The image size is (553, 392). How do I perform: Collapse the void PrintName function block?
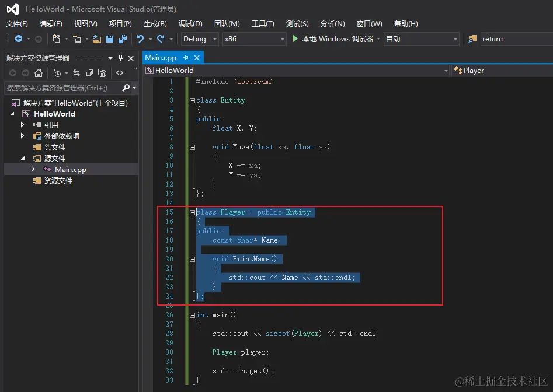192,259
